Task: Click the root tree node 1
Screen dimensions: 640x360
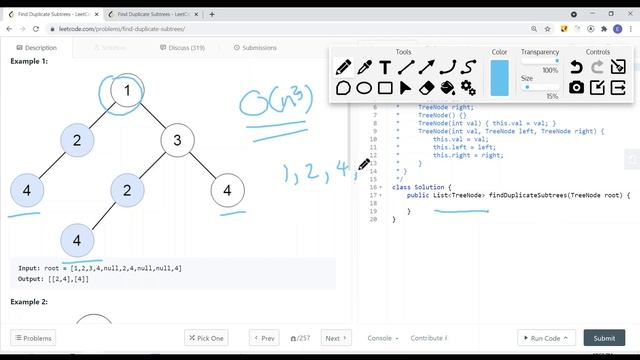Action: pos(127,90)
